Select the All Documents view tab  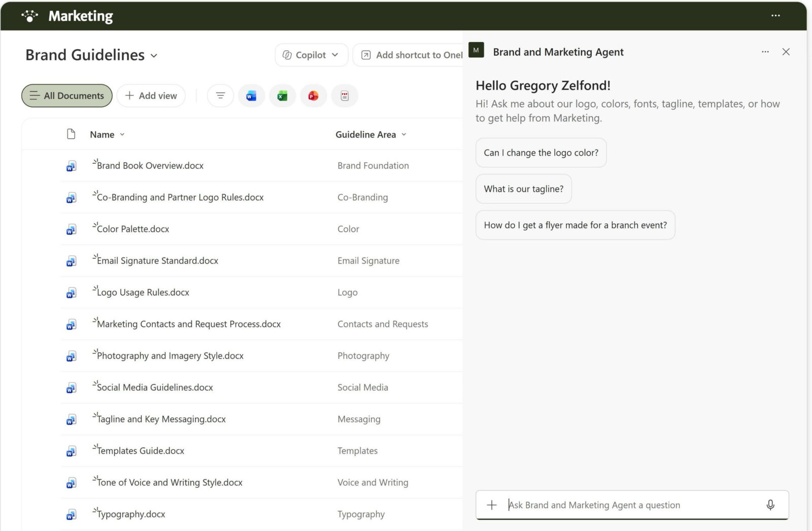point(67,96)
